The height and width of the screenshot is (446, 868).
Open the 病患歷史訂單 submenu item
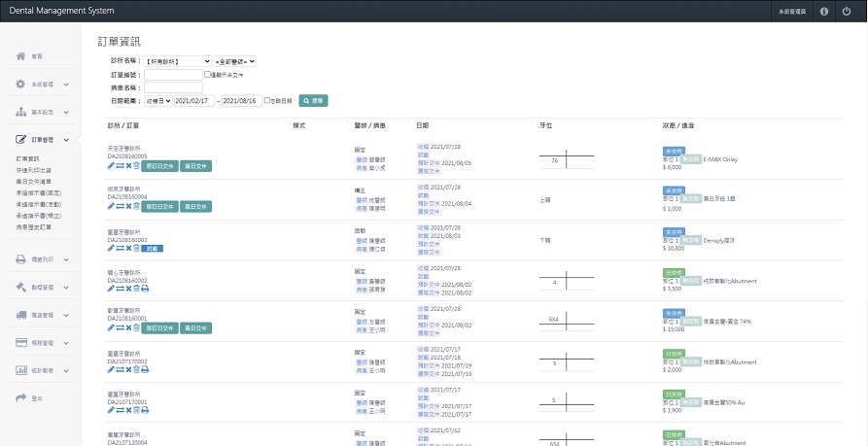tap(33, 227)
